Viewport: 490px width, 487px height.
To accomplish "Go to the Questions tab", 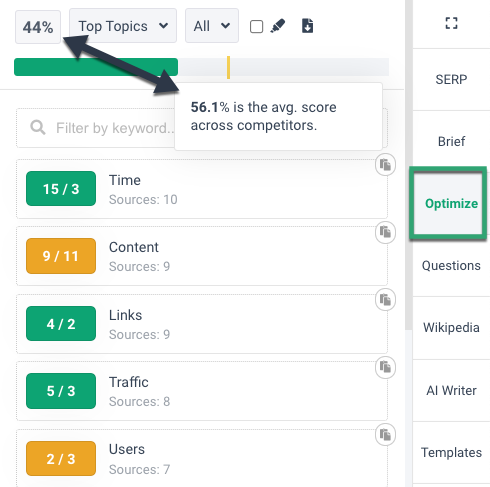I will click(x=451, y=266).
